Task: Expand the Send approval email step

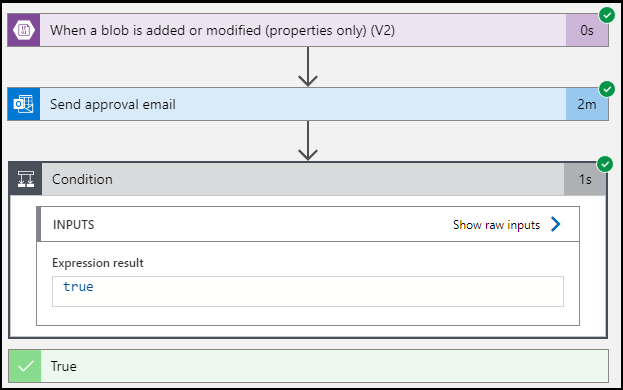Action: pyautogui.click(x=308, y=104)
